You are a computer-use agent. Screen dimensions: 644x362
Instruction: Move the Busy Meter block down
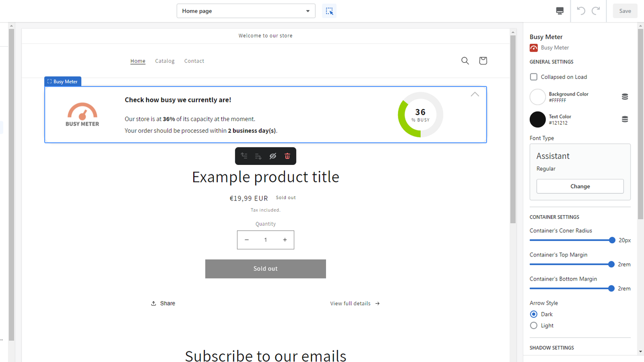point(259,156)
